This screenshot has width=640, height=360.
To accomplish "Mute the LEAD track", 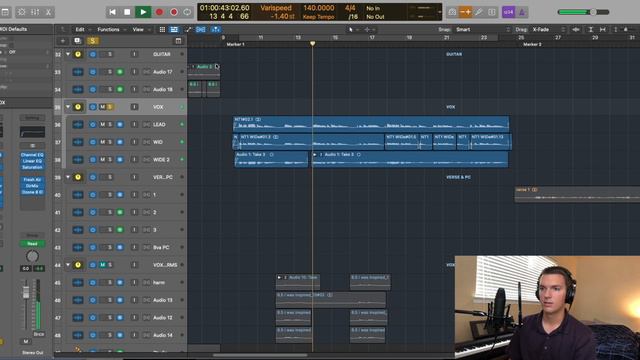I will (102, 124).
